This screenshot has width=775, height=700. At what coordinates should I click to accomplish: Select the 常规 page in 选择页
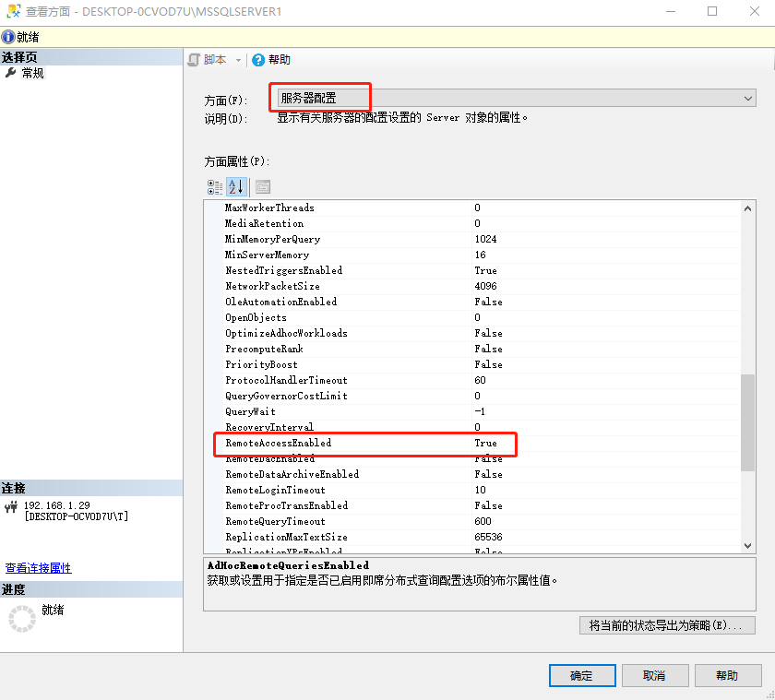coord(33,73)
